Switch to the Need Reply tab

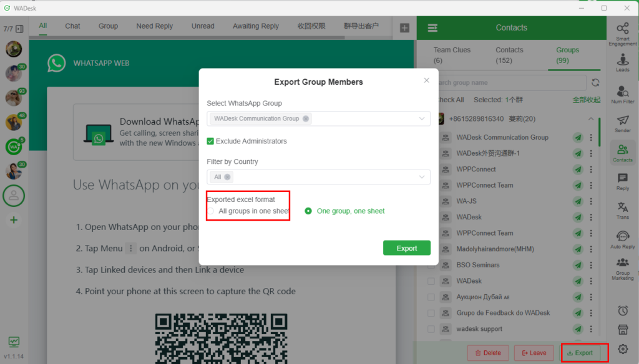coord(155,26)
